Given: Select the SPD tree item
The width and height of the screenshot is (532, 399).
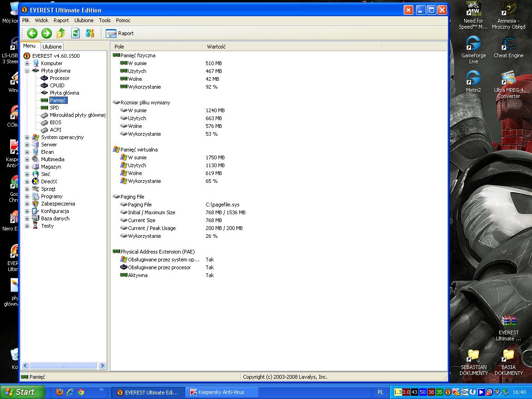Looking at the screenshot, I should coord(54,108).
